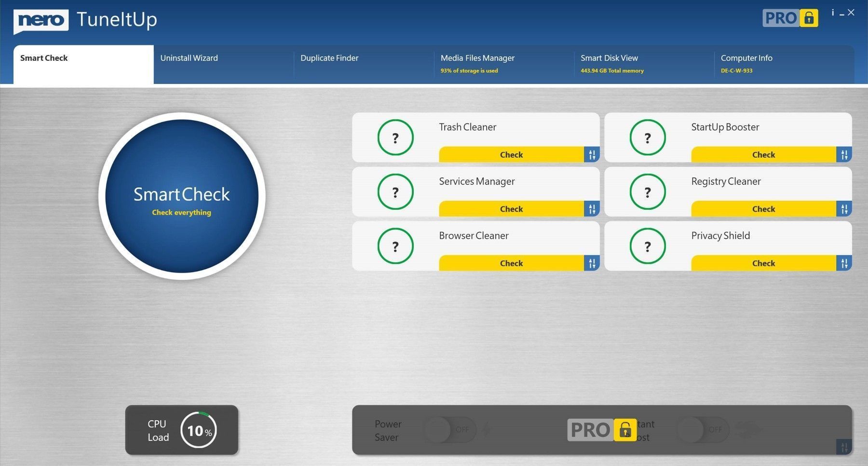The height and width of the screenshot is (466, 868).
Task: Open the Computer Info tab
Action: click(785, 65)
